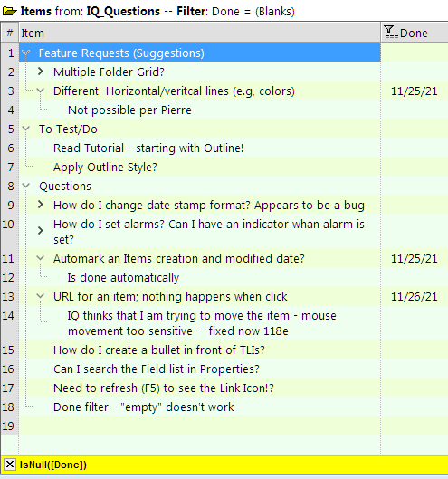This screenshot has width=448, height=479.
Task: Select Done filter "empty" doesn't work item
Action: [144, 407]
